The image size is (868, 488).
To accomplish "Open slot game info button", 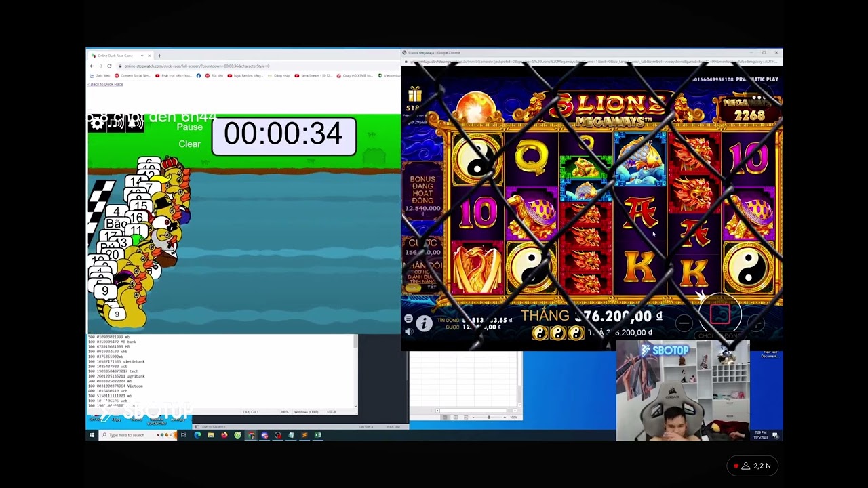I will click(x=424, y=324).
